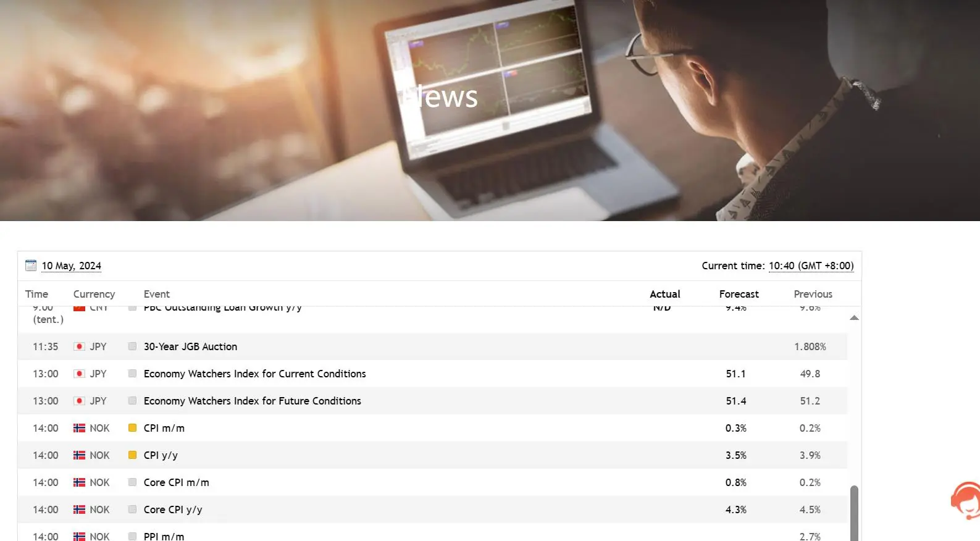This screenshot has height=541, width=980.
Task: Click the forecast value 0.8%
Action: (736, 482)
